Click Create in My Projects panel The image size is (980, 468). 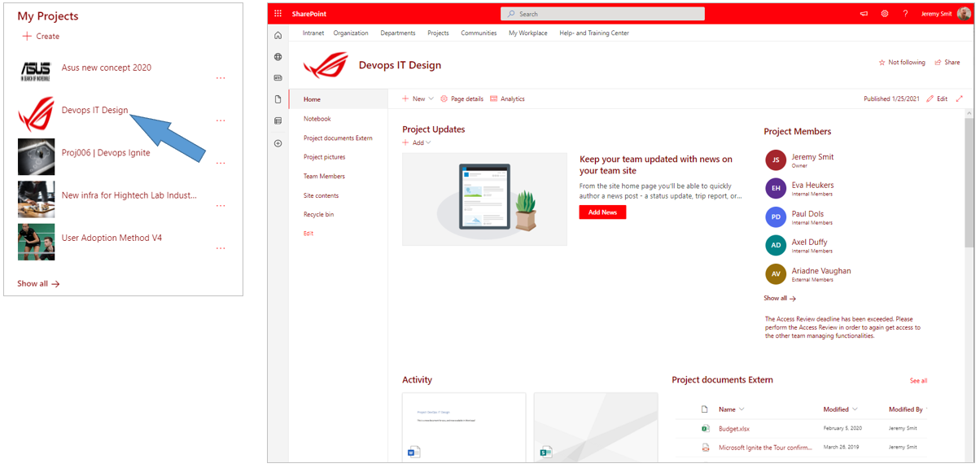coord(41,36)
